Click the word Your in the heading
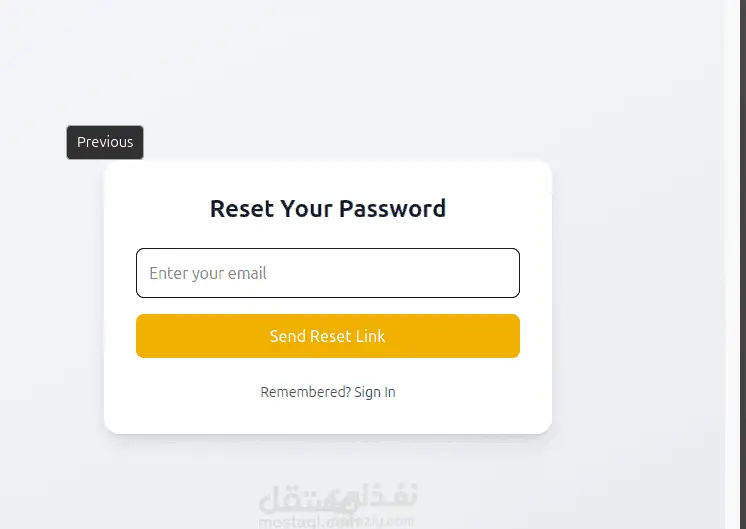Viewport: 746px width, 529px height. point(305,209)
